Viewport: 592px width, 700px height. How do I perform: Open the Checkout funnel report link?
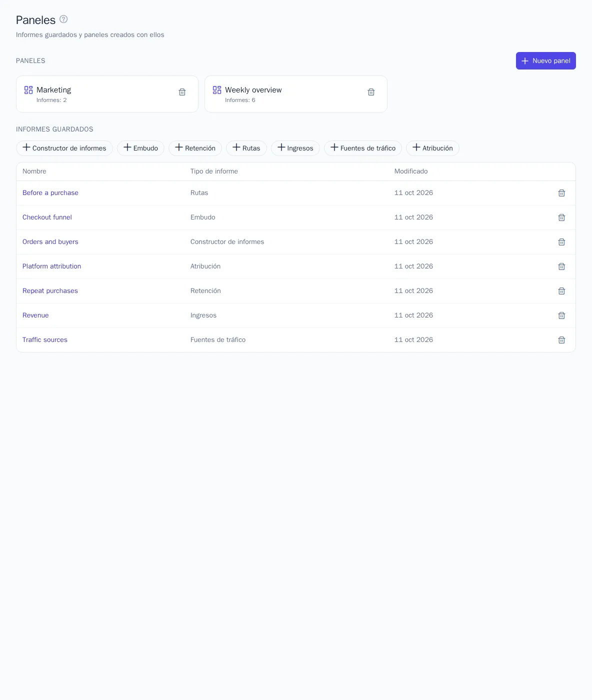point(47,217)
